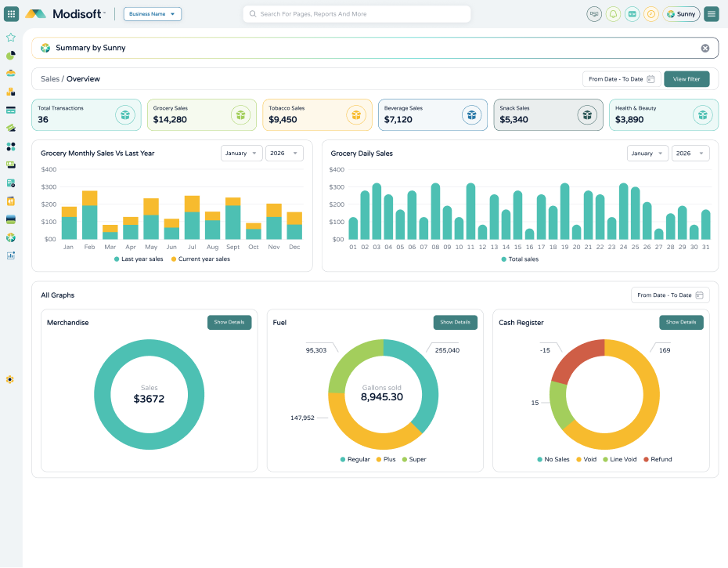Open the settings gear in sidebar
The width and height of the screenshot is (728, 568).
click(x=9, y=380)
